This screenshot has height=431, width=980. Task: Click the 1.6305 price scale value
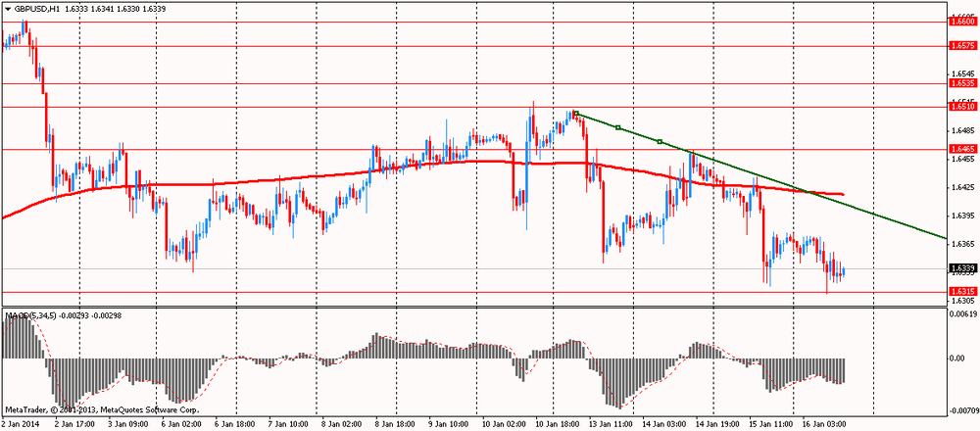coord(961,301)
